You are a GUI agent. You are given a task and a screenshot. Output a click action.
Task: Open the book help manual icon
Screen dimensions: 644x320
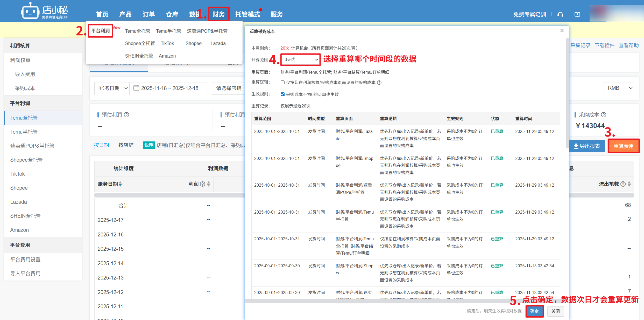point(577,15)
